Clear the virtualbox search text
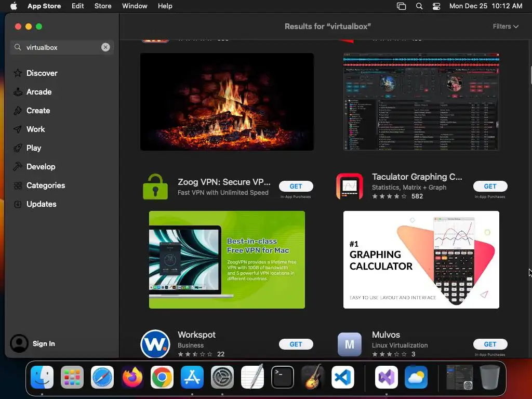The height and width of the screenshot is (399, 532). pyautogui.click(x=105, y=47)
